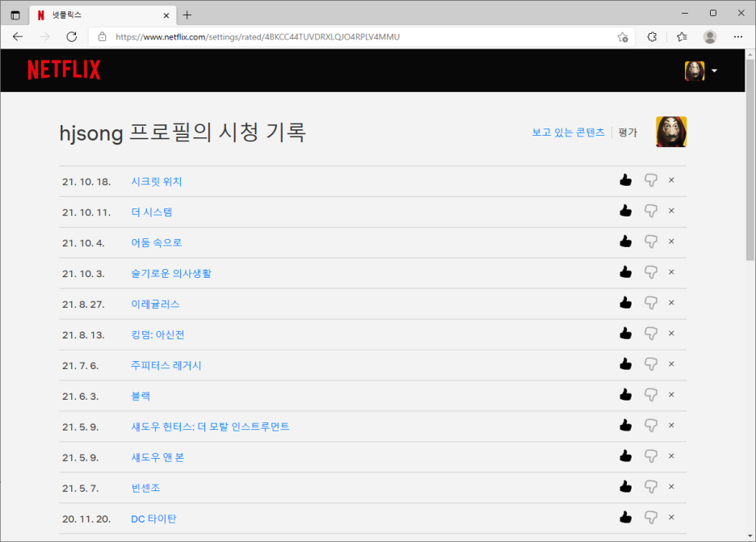This screenshot has width=756, height=542.
Task: Click thumbs down for 시크릿 위치
Action: coord(650,180)
